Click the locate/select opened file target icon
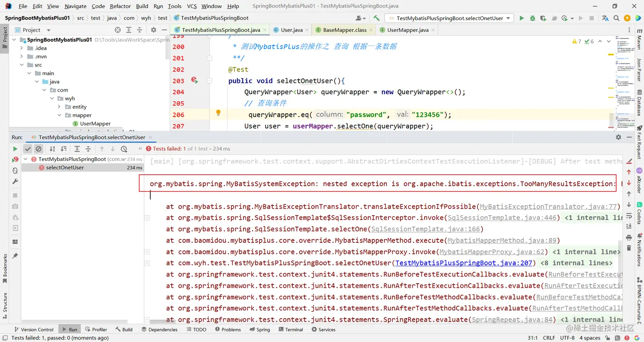This screenshot has height=342, width=644. point(118,30)
